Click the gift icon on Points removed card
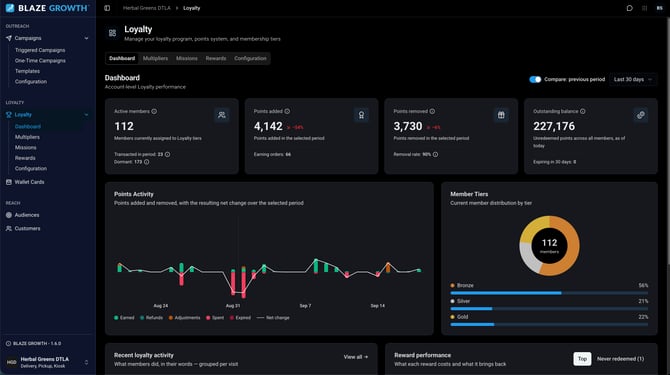Image resolution: width=670 pixels, height=375 pixels. pos(501,115)
